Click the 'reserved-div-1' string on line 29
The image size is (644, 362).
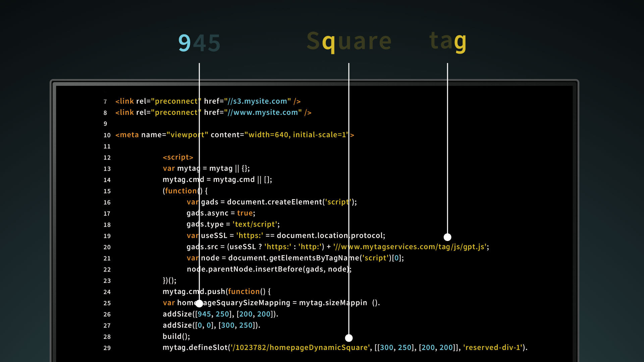(492, 348)
